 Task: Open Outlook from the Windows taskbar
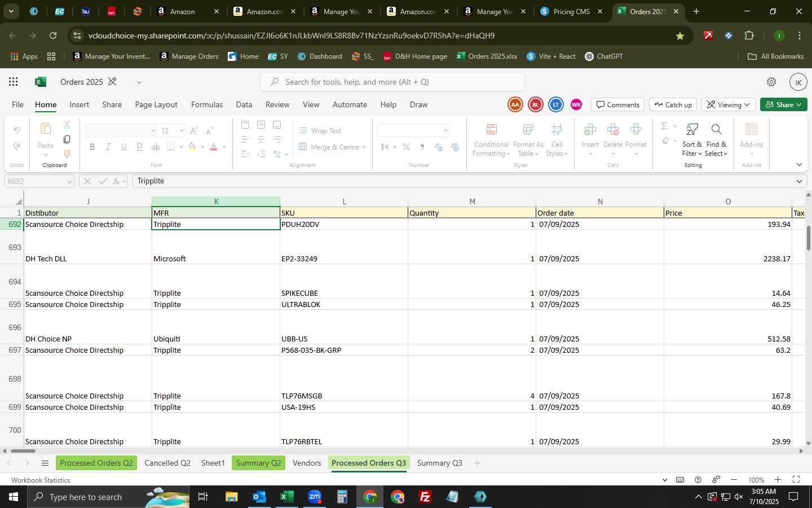pyautogui.click(x=259, y=497)
